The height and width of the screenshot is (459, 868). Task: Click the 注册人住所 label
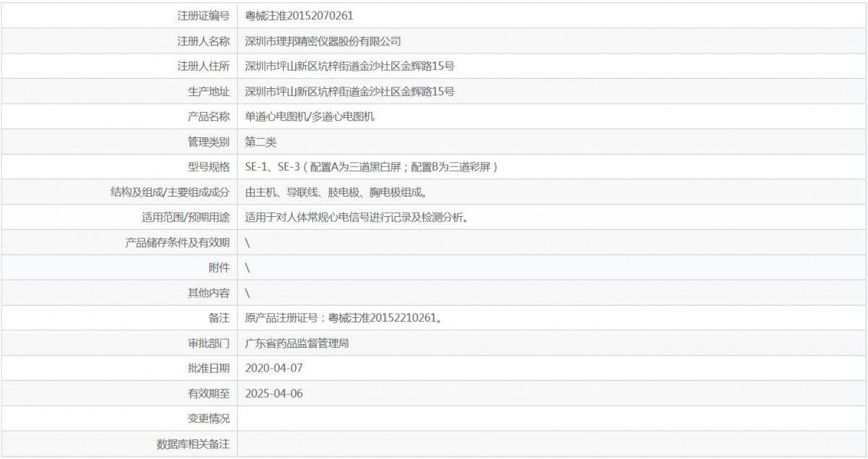pos(203,67)
